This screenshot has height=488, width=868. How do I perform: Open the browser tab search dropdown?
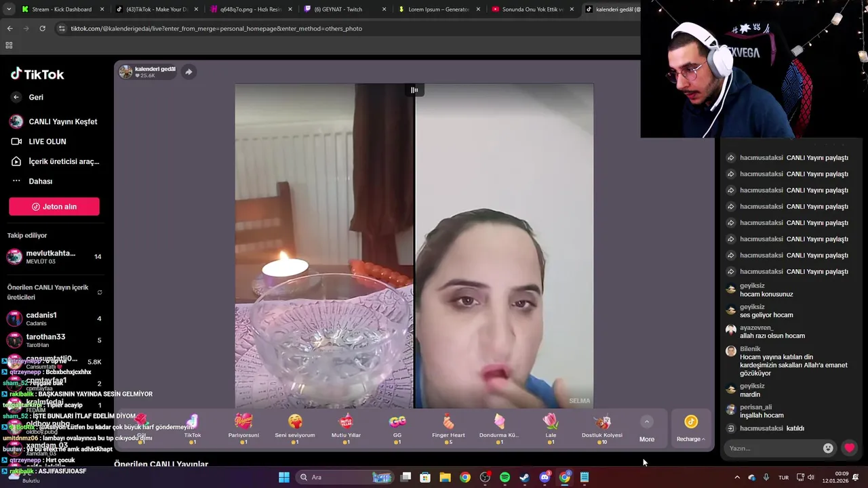(x=8, y=9)
